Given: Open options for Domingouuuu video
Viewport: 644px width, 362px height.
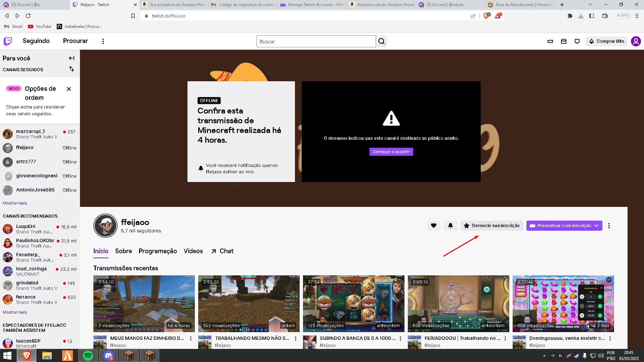Looking at the screenshot, I should [x=610, y=338].
